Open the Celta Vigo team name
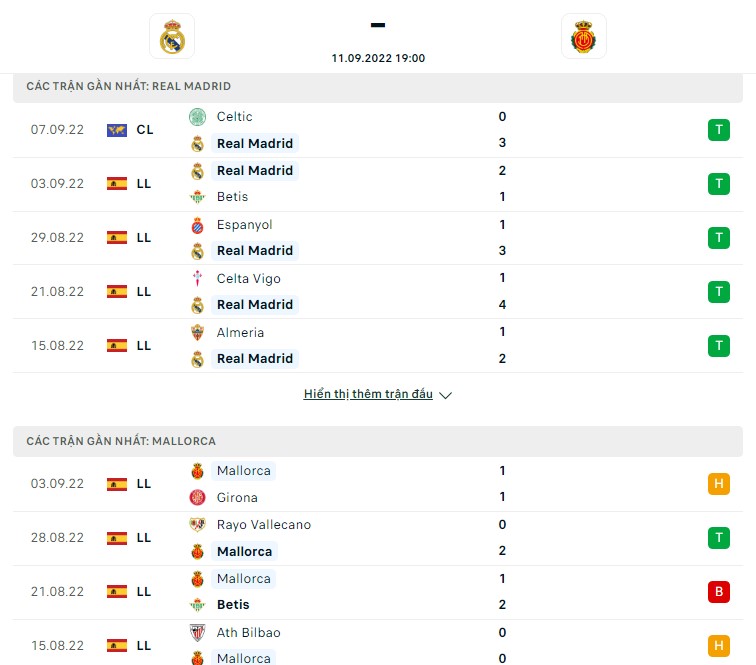This screenshot has height=665, width=756. (x=248, y=279)
